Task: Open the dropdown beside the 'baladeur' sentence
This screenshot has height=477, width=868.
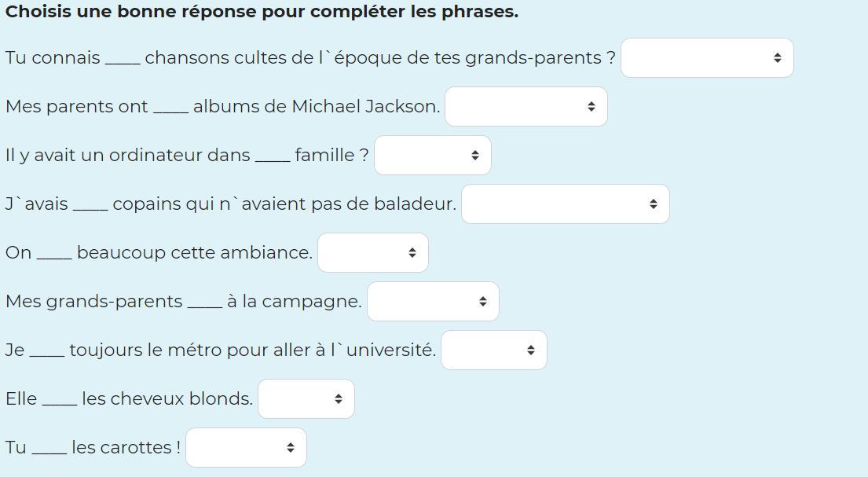Action: (x=565, y=204)
